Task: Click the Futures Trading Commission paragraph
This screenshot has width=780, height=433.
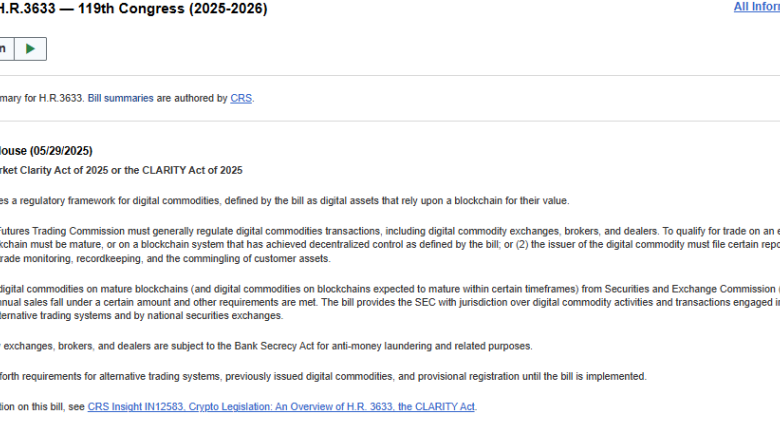Action: (x=380, y=229)
